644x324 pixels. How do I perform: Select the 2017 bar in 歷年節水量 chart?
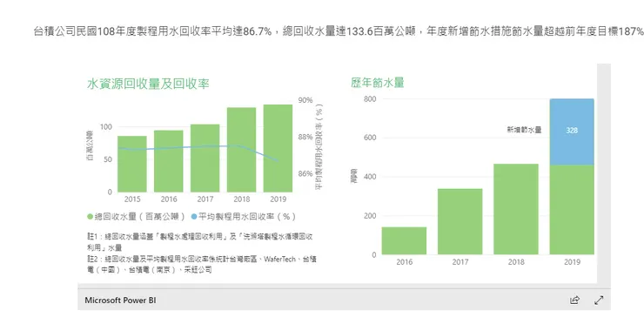pyautogui.click(x=460, y=221)
